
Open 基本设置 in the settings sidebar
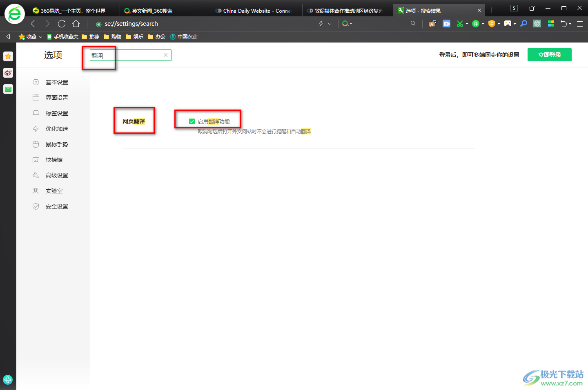[x=57, y=82]
